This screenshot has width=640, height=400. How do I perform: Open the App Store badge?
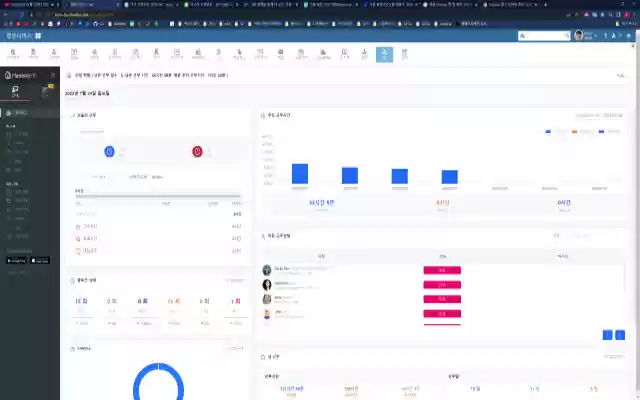pyautogui.click(x=40, y=260)
